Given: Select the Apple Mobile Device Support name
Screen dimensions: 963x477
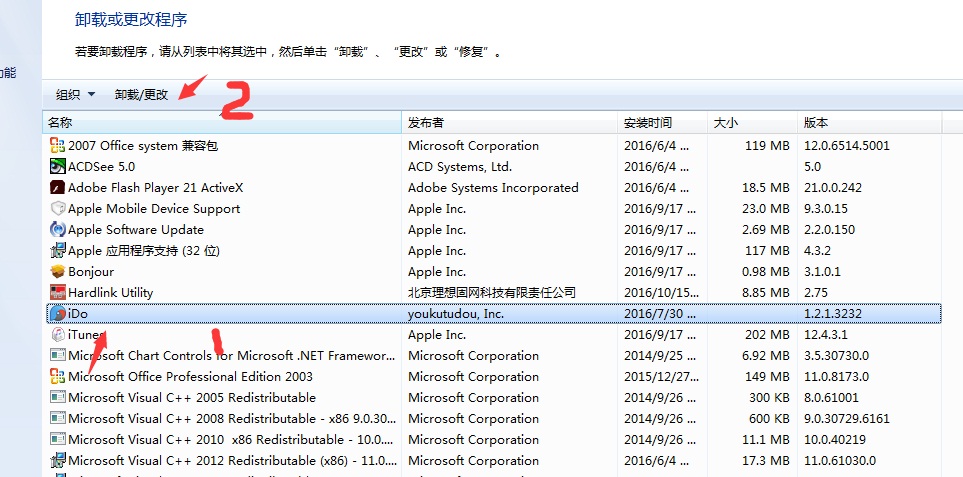Looking at the screenshot, I should [x=154, y=209].
